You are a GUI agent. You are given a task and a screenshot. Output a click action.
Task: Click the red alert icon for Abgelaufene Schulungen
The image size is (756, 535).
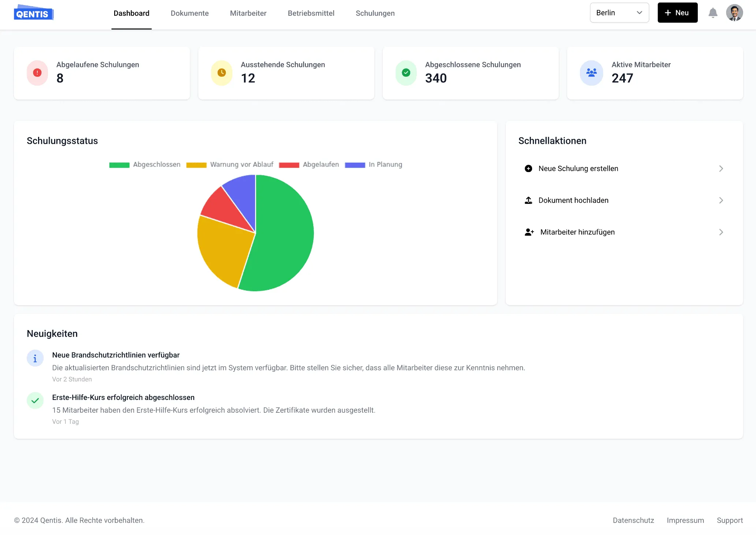(37, 73)
